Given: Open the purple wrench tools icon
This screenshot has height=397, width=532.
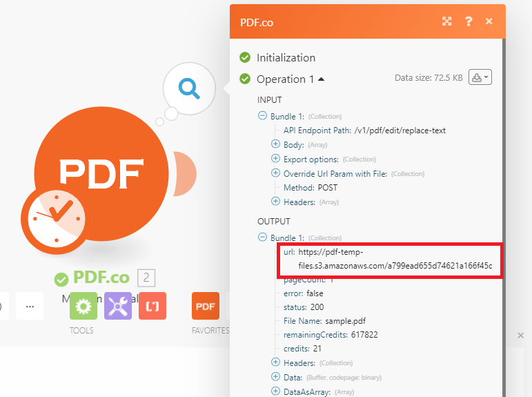Looking at the screenshot, I should coord(118,306).
